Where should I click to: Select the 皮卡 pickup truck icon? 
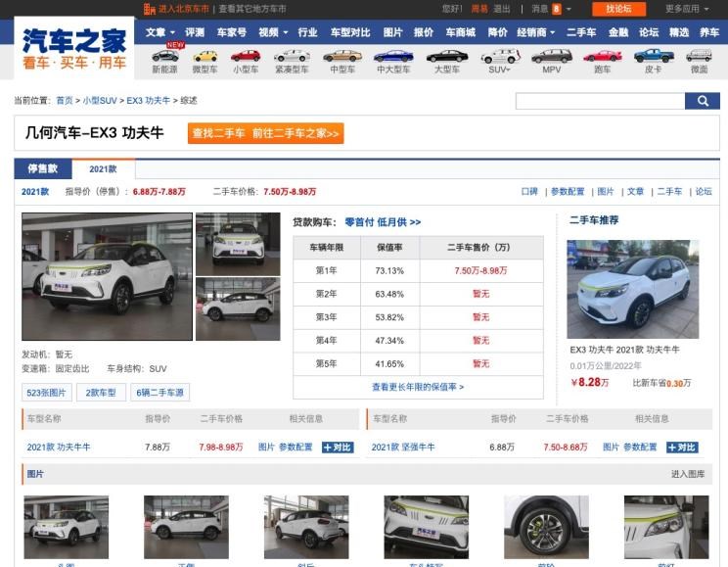[654, 56]
